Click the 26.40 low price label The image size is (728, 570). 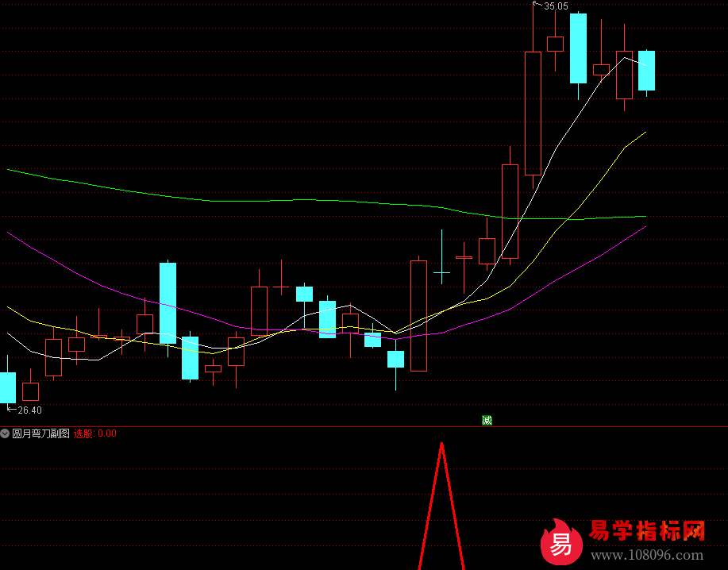point(30,410)
